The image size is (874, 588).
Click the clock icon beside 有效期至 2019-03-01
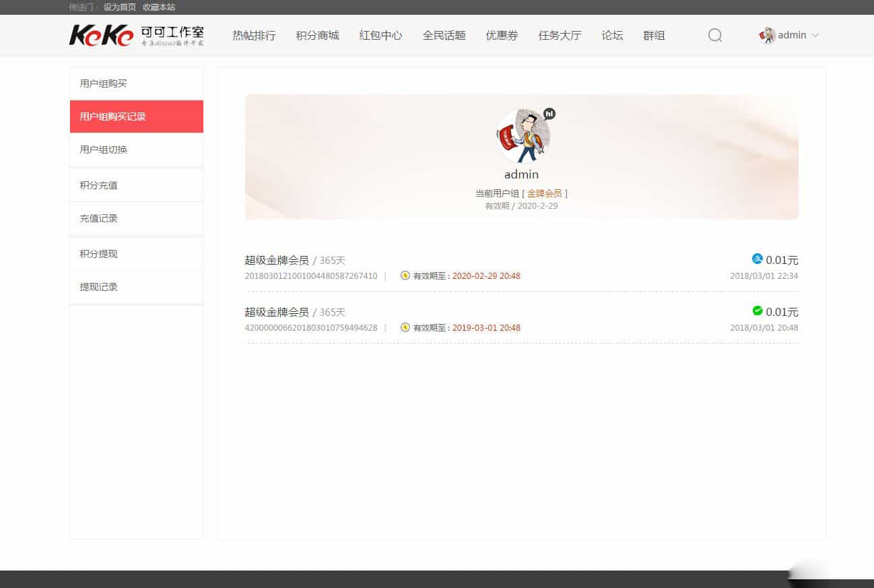(405, 327)
